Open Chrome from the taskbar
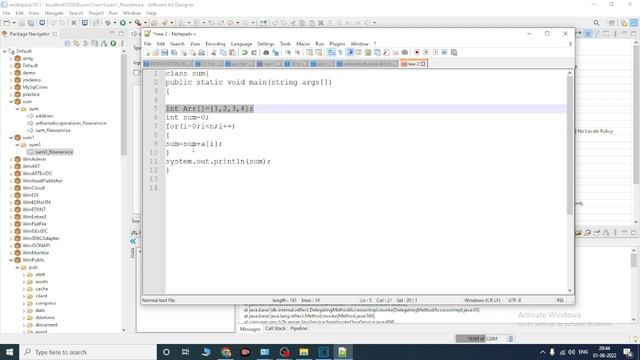The height and width of the screenshot is (360, 640). coord(226,352)
